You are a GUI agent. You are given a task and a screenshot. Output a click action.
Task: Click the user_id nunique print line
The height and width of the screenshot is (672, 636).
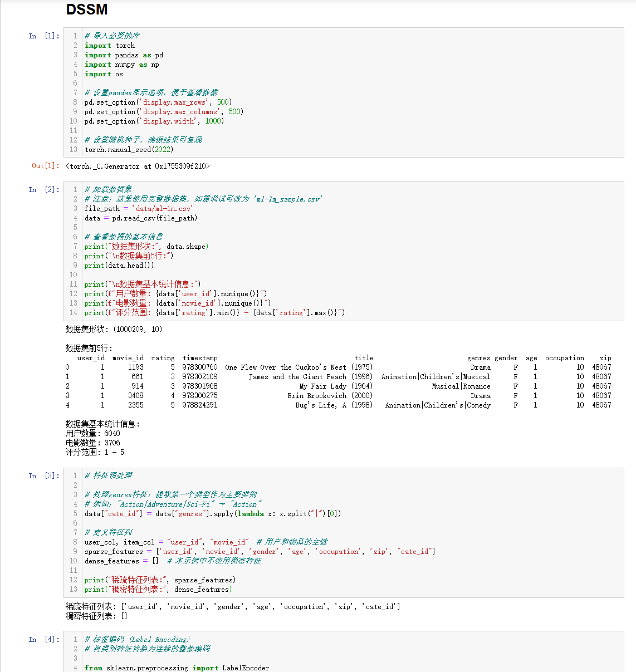tap(176, 294)
